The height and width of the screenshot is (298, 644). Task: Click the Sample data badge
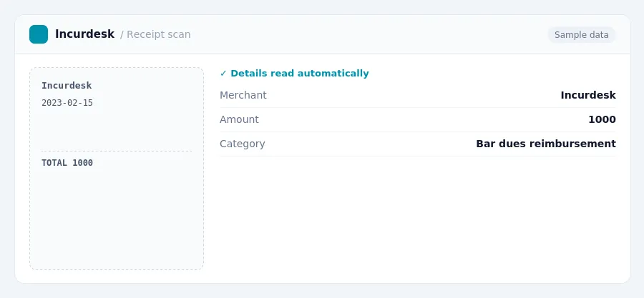pos(581,35)
